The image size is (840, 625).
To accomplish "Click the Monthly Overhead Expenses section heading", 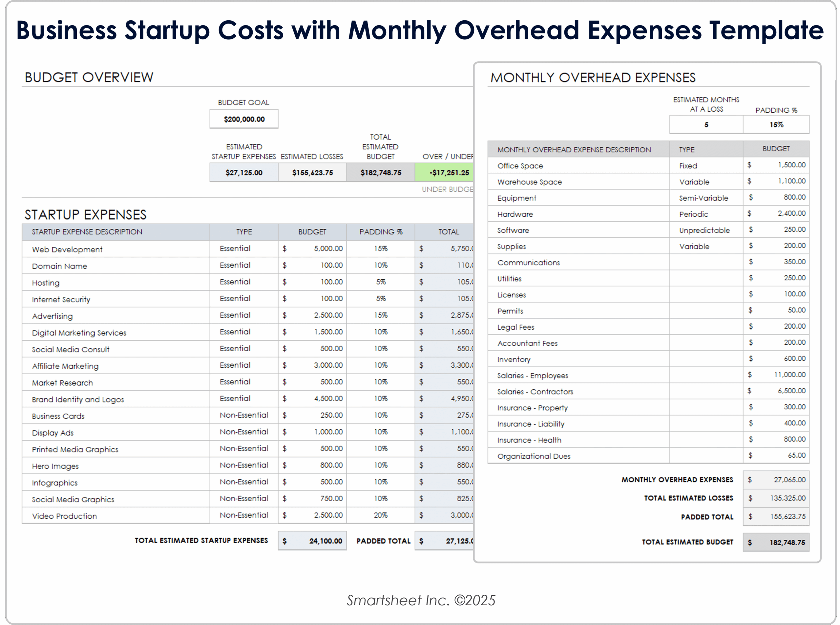I will click(x=593, y=77).
